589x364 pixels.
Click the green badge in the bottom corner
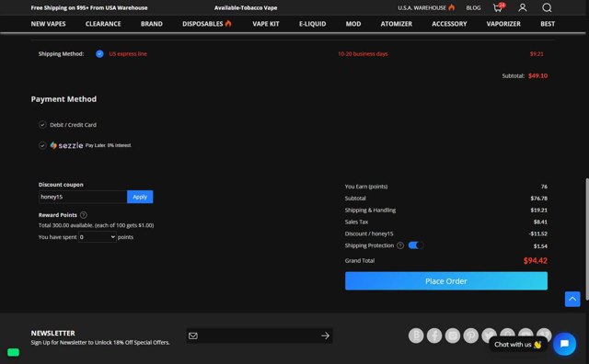pos(13,352)
